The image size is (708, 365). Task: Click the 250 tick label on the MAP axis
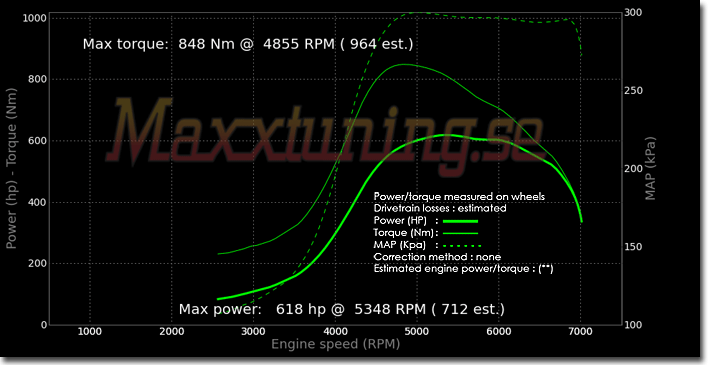coord(634,91)
